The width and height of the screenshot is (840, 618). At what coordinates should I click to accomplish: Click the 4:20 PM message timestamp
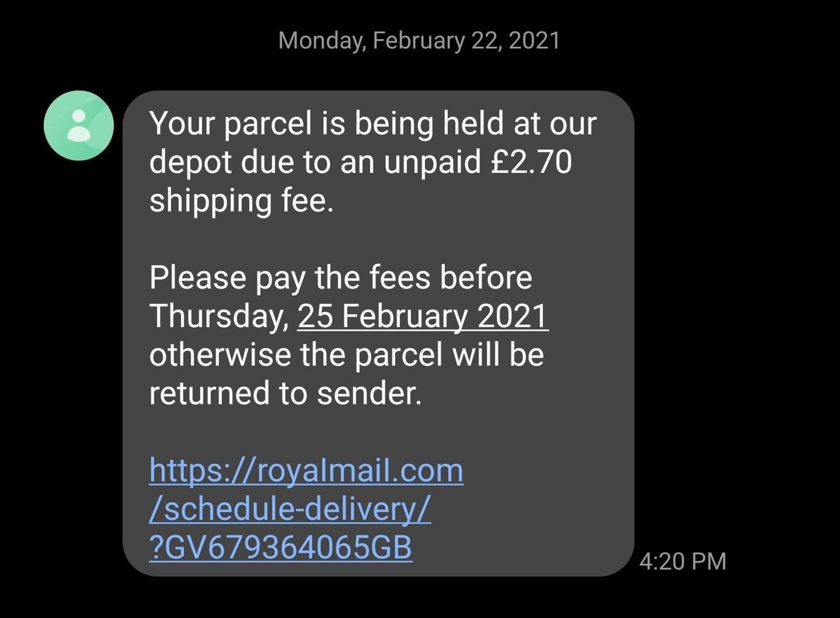click(x=683, y=562)
